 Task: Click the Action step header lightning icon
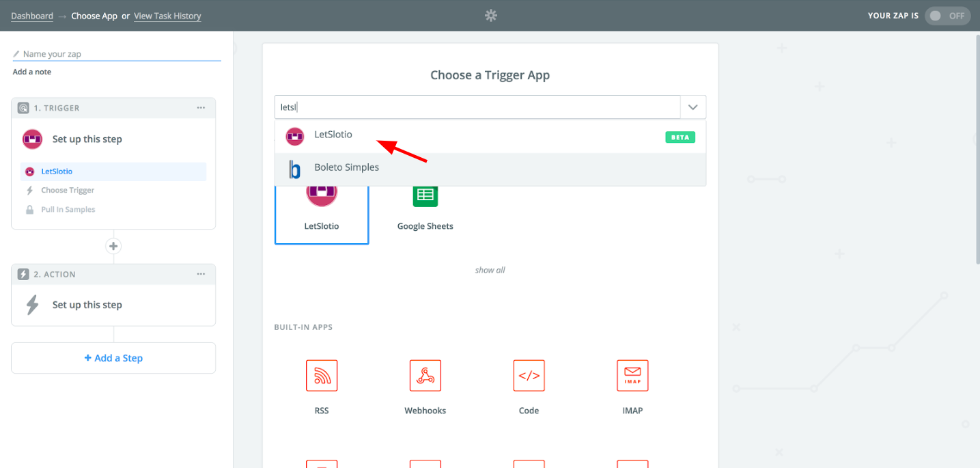pos(23,274)
